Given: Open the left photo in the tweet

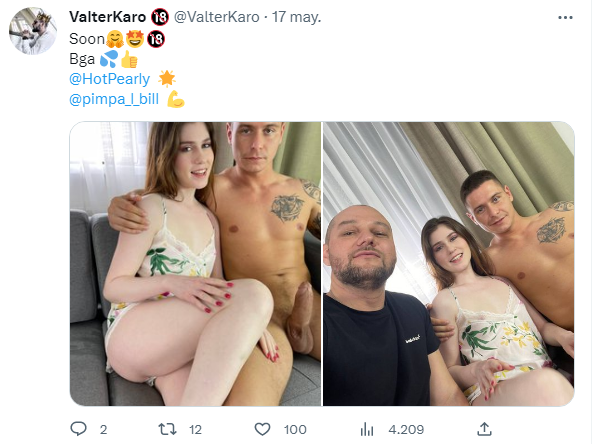Looking at the screenshot, I should pyautogui.click(x=195, y=263).
